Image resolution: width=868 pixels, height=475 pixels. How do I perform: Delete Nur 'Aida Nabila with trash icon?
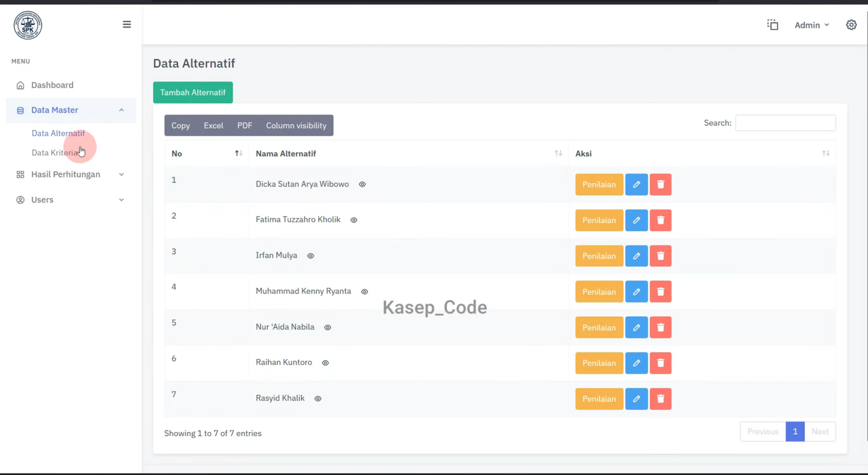661,328
